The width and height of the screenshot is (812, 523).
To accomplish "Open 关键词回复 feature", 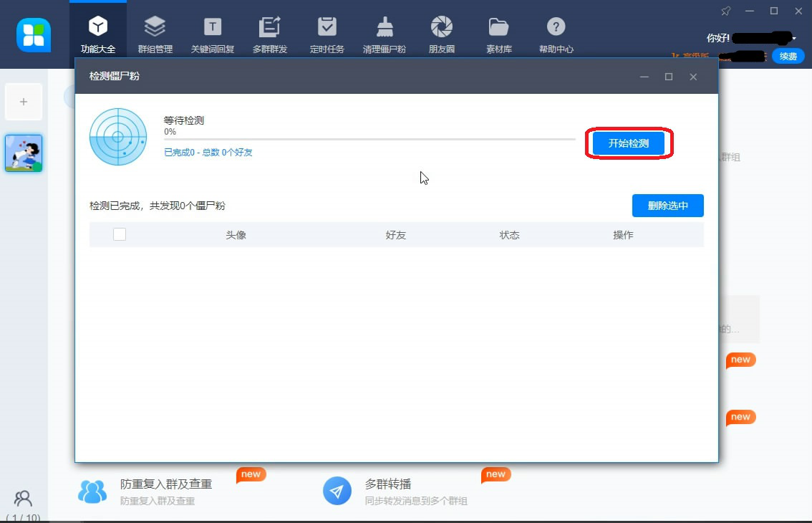I will pos(213,34).
